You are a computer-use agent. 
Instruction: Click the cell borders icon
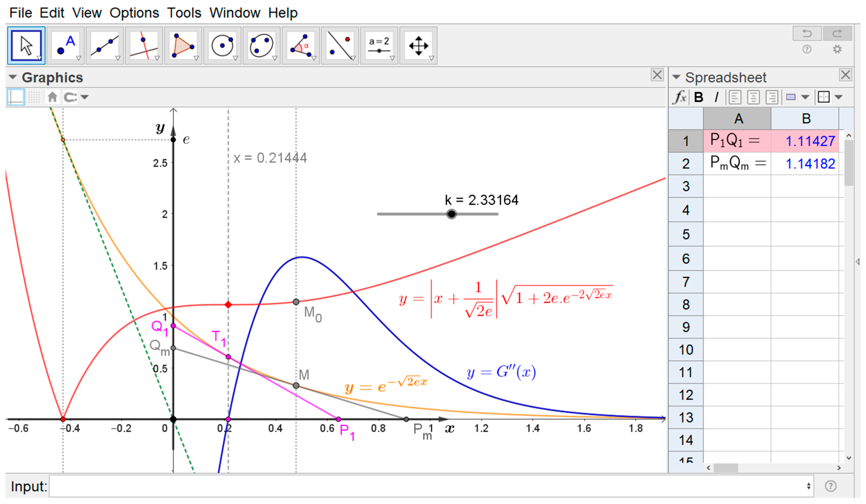coord(824,97)
